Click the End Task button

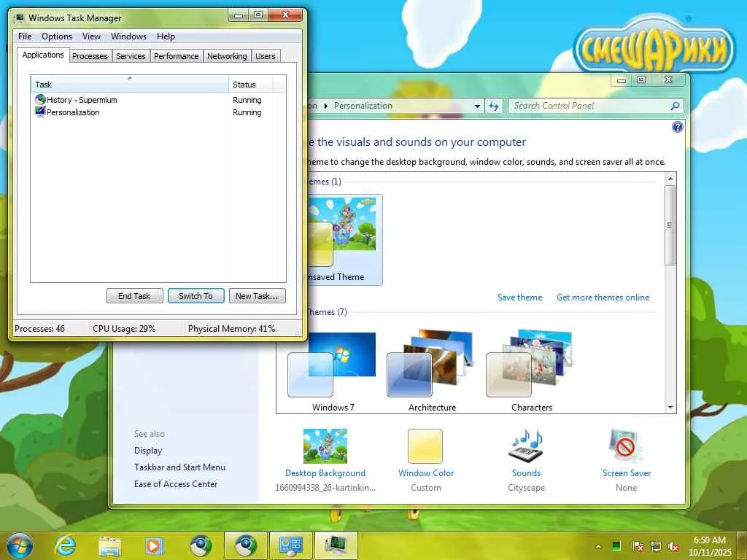point(134,296)
